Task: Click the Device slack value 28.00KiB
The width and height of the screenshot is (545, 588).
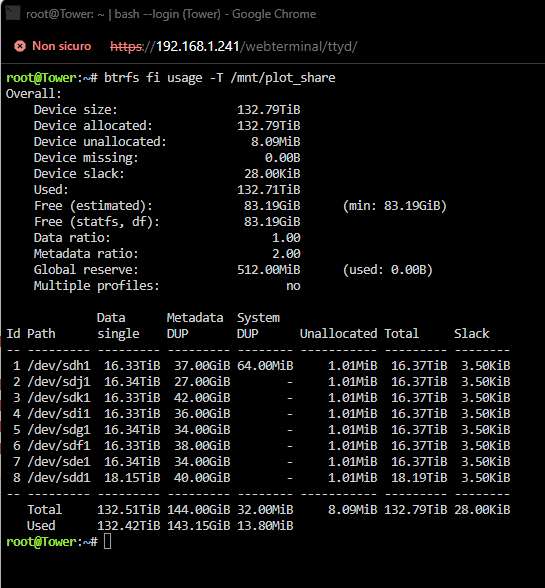Action: tap(272, 174)
